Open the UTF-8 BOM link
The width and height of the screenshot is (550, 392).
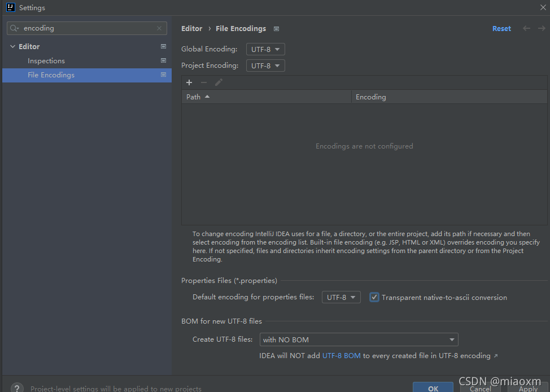[x=341, y=355]
